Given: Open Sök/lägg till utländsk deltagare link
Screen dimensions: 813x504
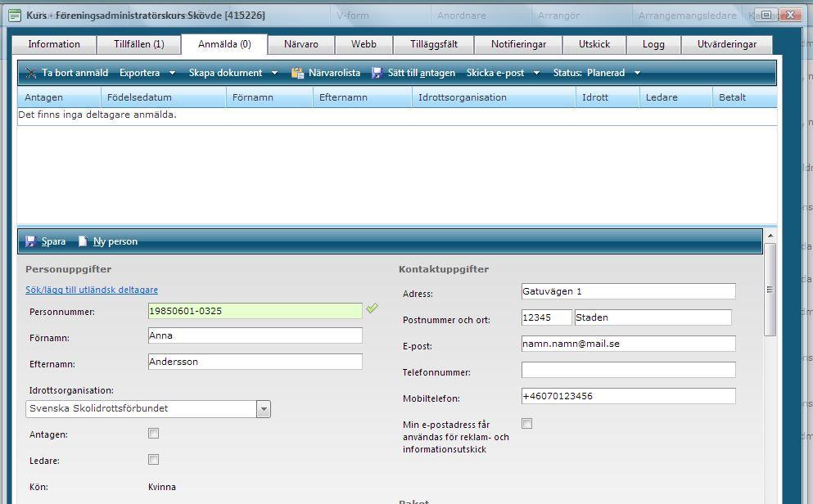Looking at the screenshot, I should 92,290.
